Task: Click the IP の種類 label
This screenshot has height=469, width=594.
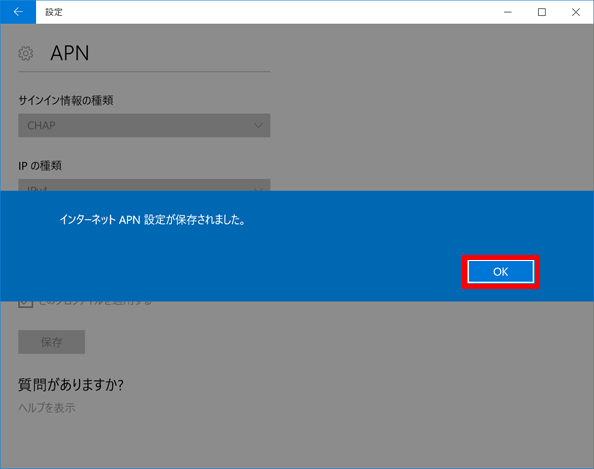Action: [x=40, y=166]
